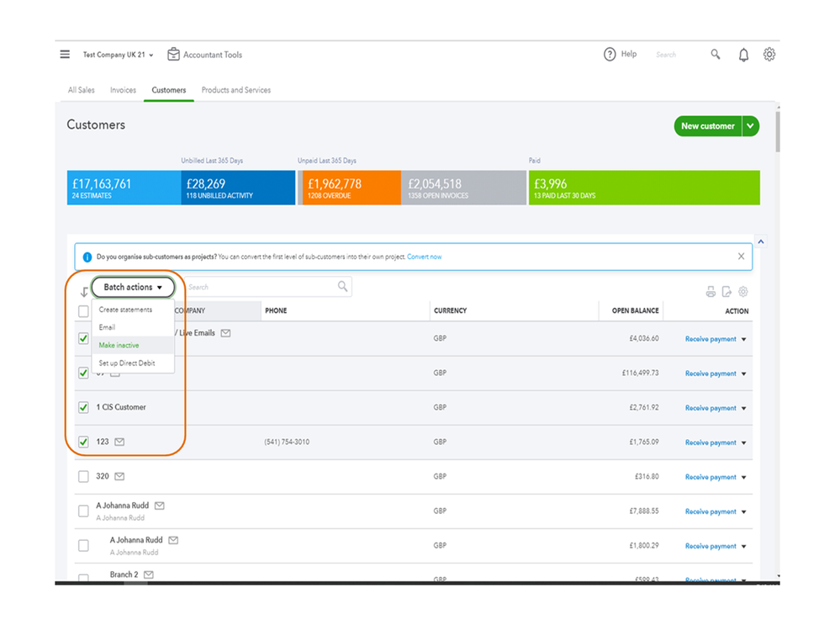
Task: Click the Help question mark icon
Action: click(x=610, y=54)
